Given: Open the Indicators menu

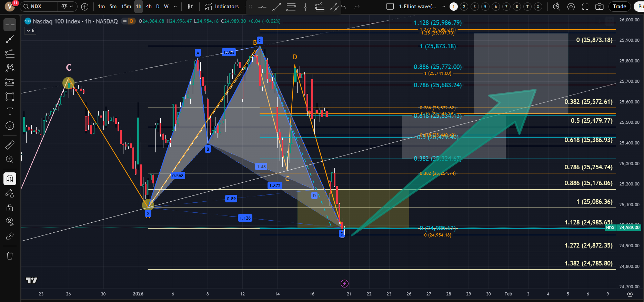Looking at the screenshot, I should point(222,7).
